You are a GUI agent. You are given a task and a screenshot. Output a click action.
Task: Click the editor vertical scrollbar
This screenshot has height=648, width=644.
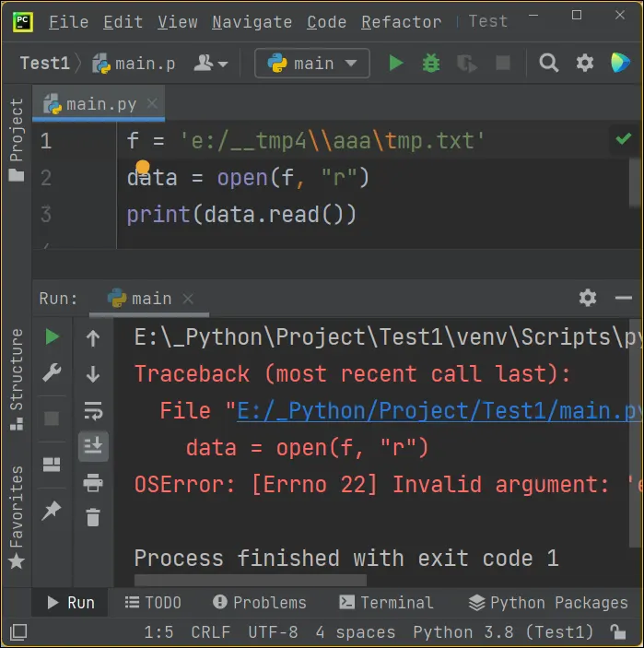pyautogui.click(x=636, y=183)
